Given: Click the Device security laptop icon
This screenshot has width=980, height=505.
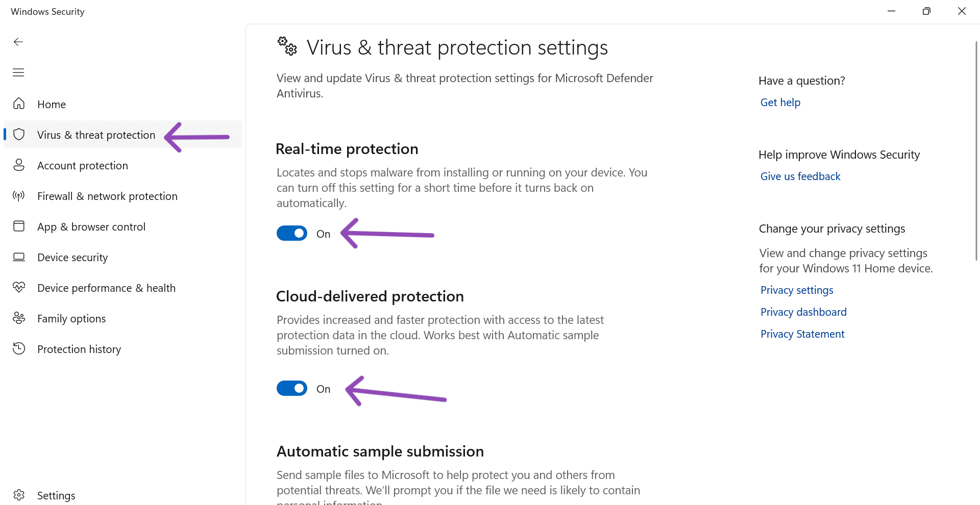Looking at the screenshot, I should [19, 257].
